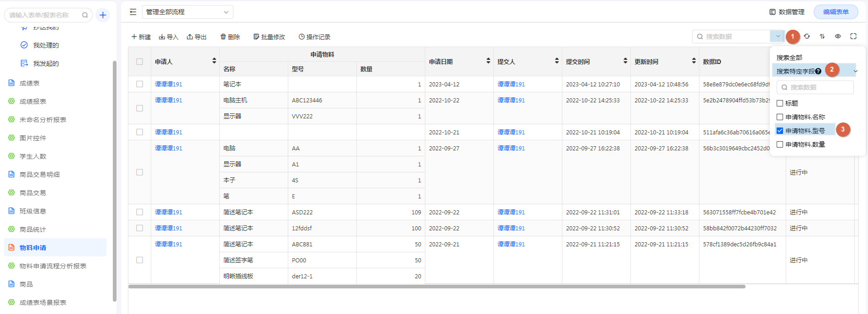
Task: Click the 编辑表单 button
Action: click(x=836, y=12)
